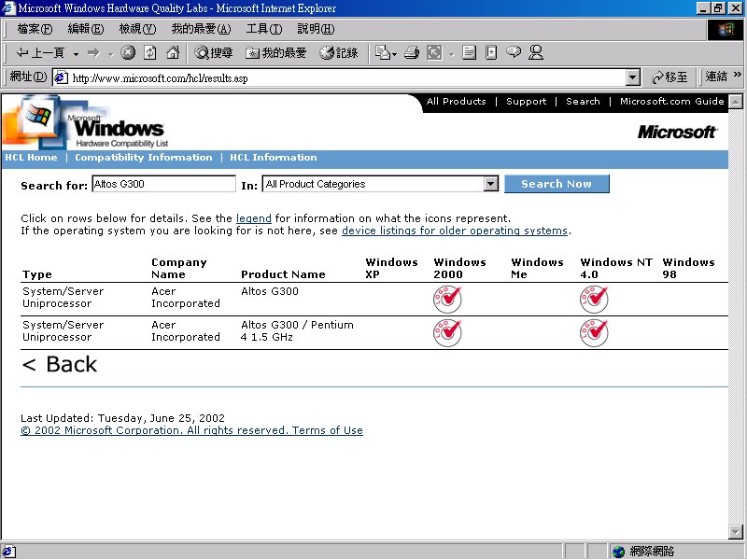Open the Discuss speech bubble icon

pyautogui.click(x=513, y=52)
